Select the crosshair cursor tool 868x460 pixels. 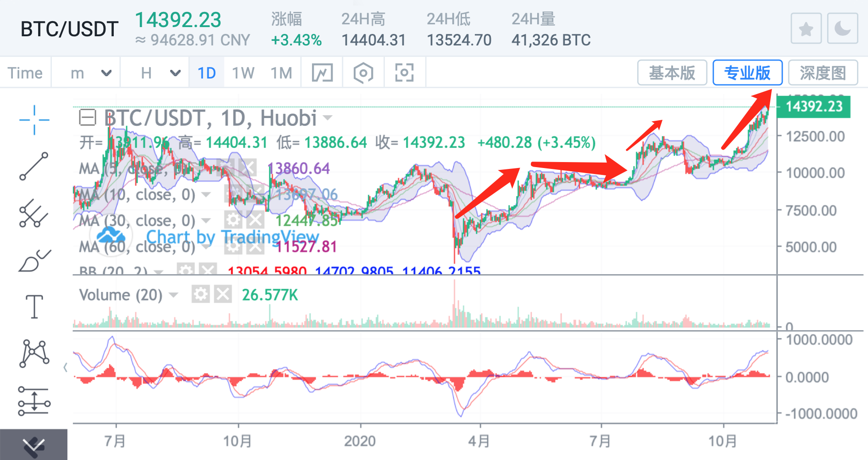[34, 120]
